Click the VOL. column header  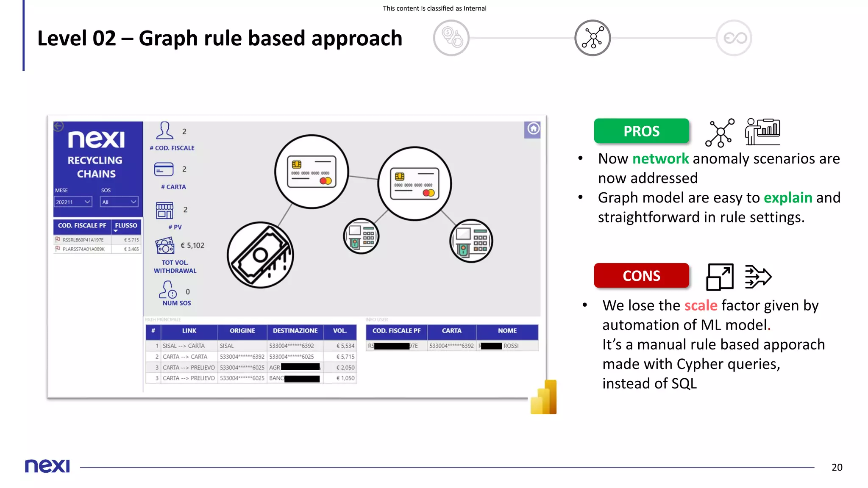[339, 331]
